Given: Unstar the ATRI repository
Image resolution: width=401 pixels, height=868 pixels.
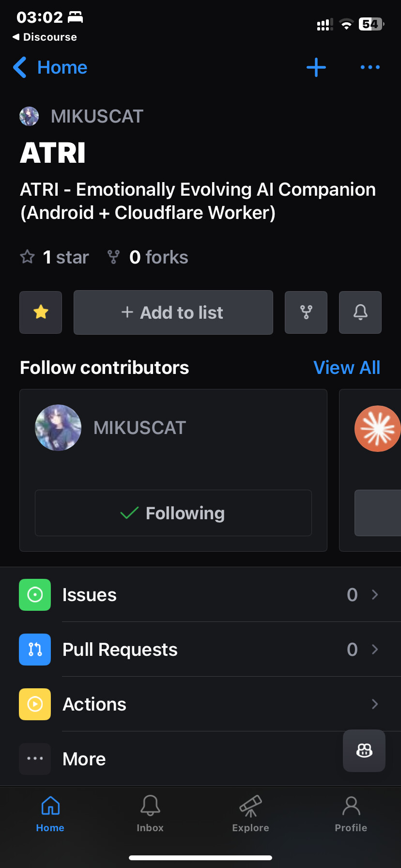Looking at the screenshot, I should pyautogui.click(x=41, y=312).
